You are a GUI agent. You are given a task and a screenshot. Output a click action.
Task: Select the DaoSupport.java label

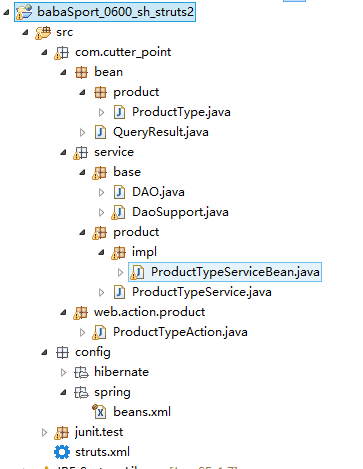180,213
